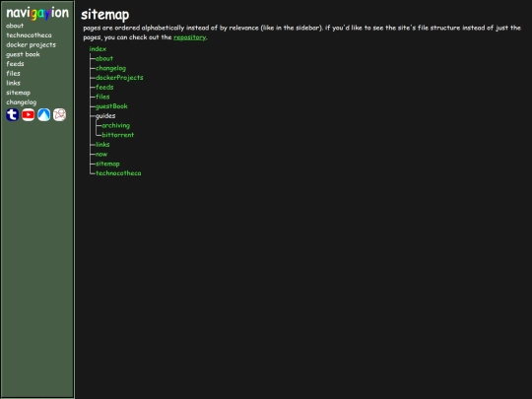Open changelog in the sidebar navigation

coord(21,101)
